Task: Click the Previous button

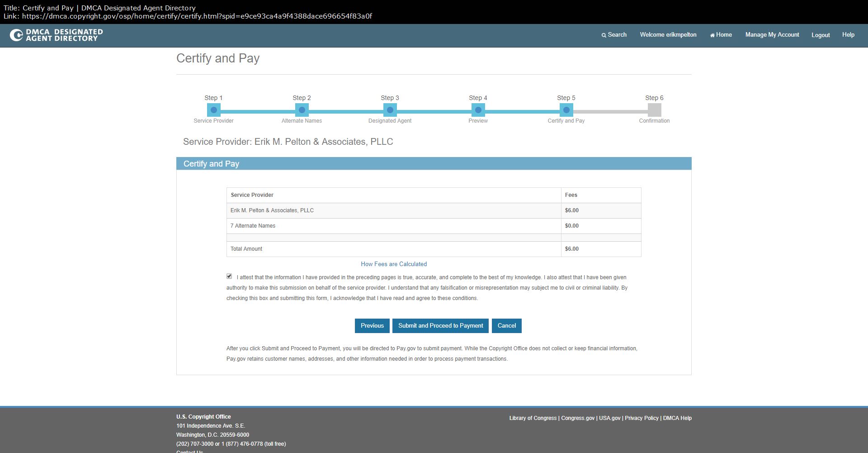Action: click(x=372, y=326)
